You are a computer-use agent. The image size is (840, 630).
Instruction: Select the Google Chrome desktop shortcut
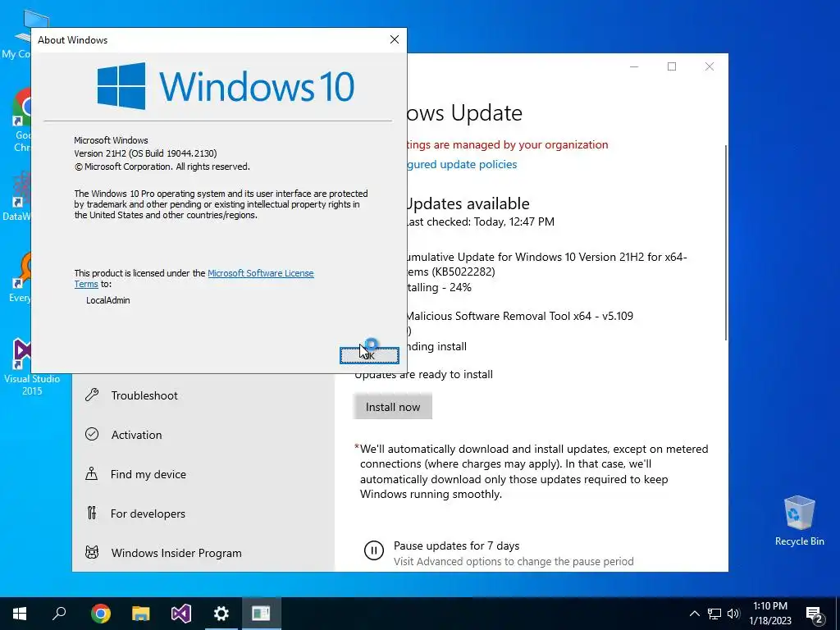tap(21, 121)
